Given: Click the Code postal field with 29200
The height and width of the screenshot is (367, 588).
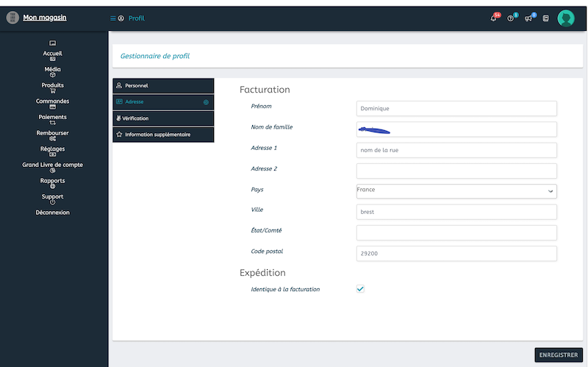Looking at the screenshot, I should 456,254.
